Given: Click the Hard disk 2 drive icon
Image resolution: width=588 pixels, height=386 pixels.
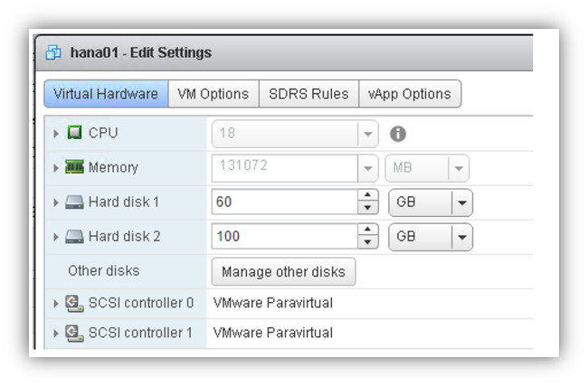Looking at the screenshot, I should point(75,236).
